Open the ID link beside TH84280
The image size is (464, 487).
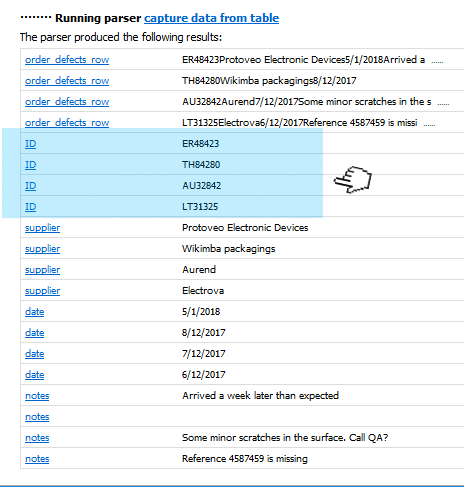pos(30,165)
